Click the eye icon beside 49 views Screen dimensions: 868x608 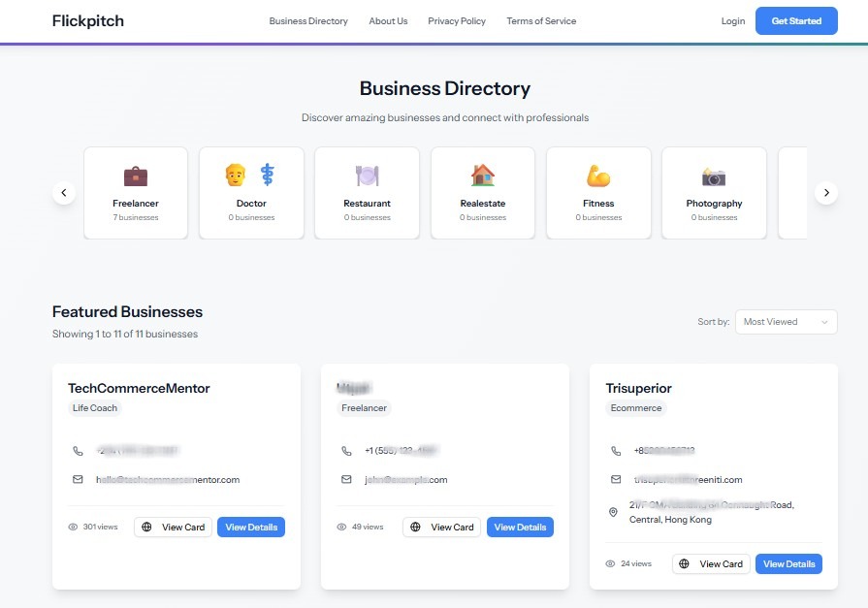click(341, 528)
